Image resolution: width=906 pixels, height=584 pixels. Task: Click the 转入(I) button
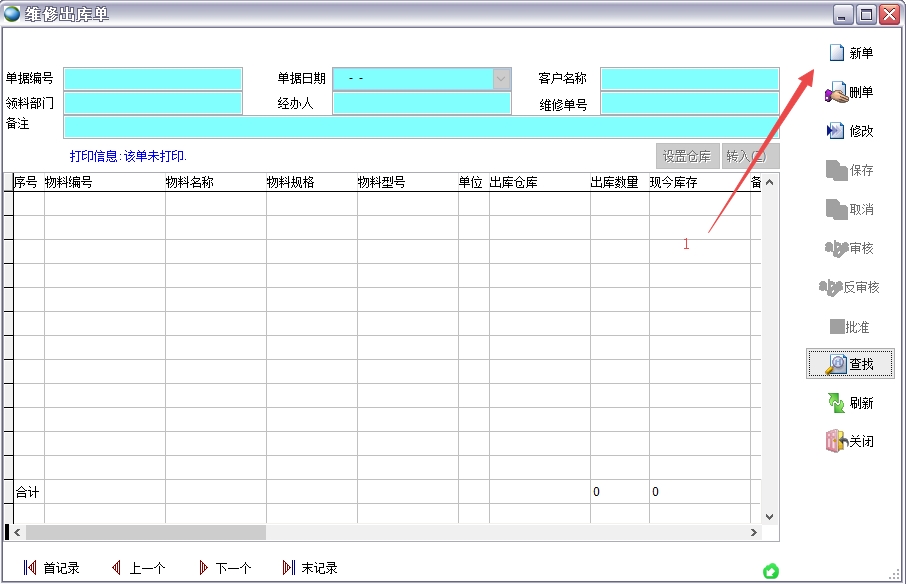coord(752,156)
